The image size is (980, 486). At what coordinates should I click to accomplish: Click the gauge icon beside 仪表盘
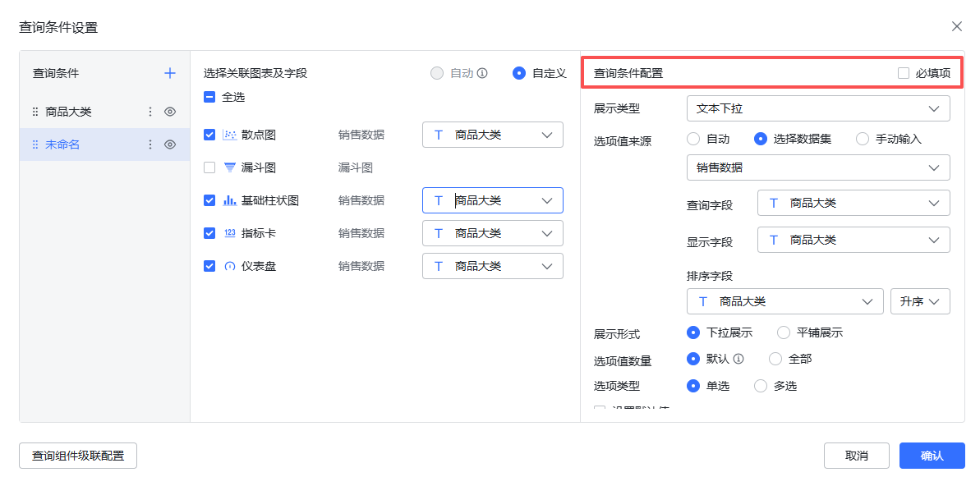(x=232, y=265)
